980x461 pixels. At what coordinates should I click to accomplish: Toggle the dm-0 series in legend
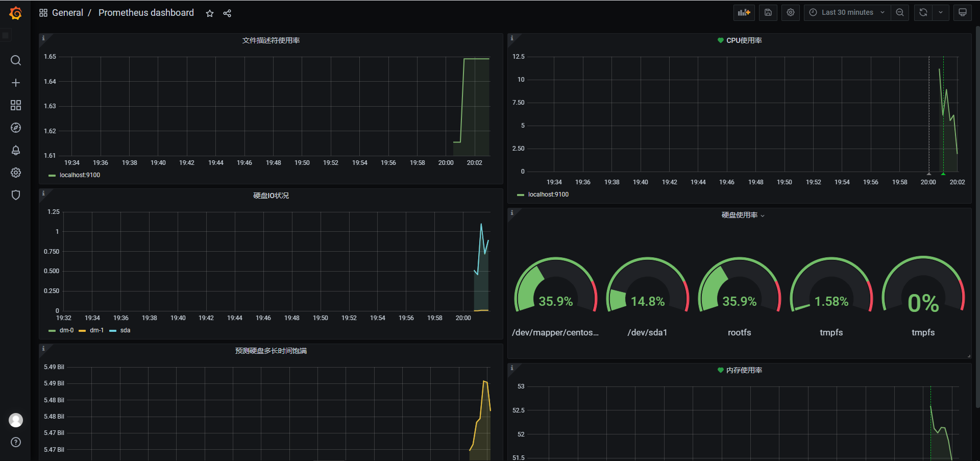(66, 330)
